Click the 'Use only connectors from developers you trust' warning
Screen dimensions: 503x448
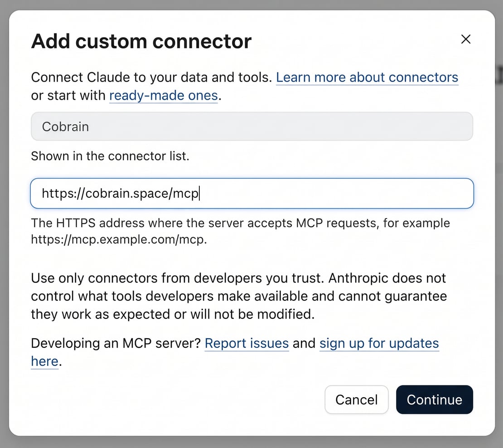click(239, 296)
